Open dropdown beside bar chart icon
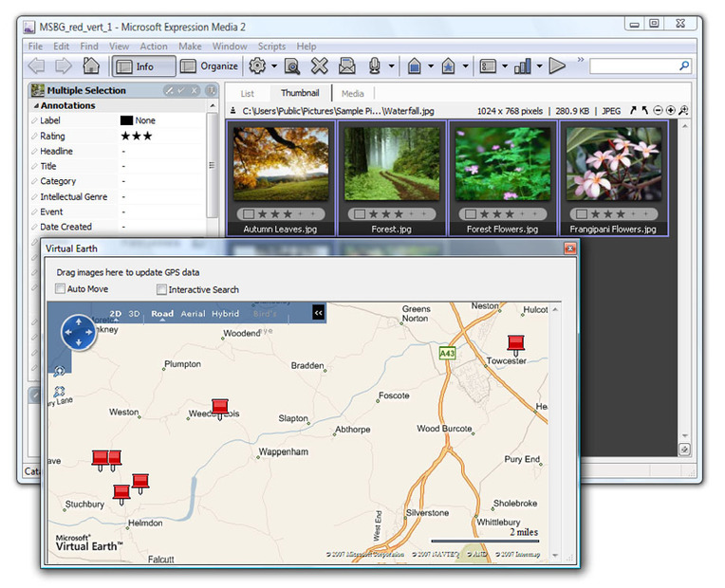 [x=539, y=66]
